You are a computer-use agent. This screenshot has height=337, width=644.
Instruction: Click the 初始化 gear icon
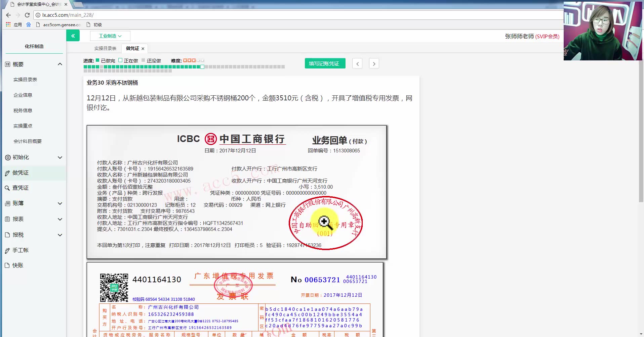point(8,157)
